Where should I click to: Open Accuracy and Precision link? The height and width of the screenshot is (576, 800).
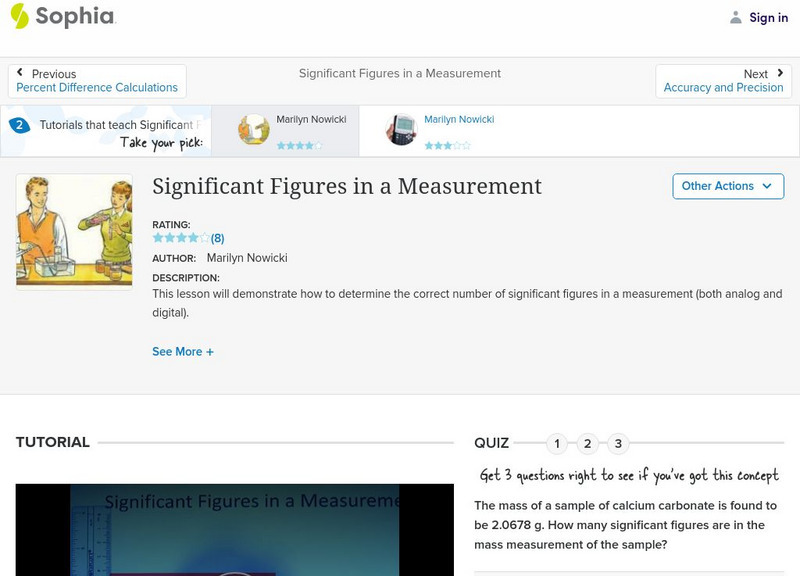pos(723,87)
